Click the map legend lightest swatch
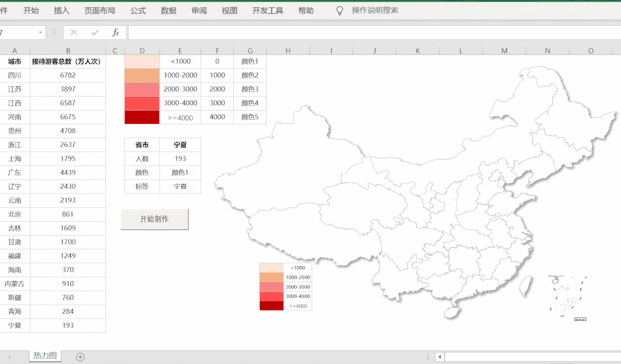Viewport: 621px width, 364px height. coord(272,268)
